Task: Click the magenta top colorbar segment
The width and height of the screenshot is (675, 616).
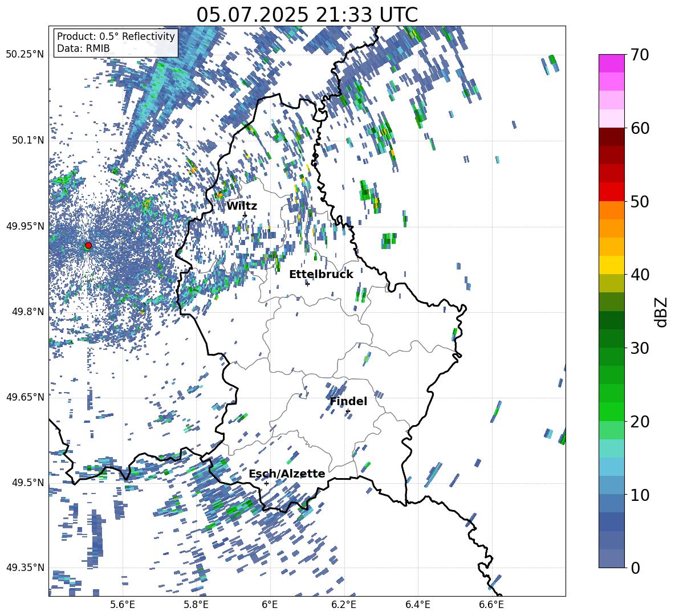Action: [611, 63]
